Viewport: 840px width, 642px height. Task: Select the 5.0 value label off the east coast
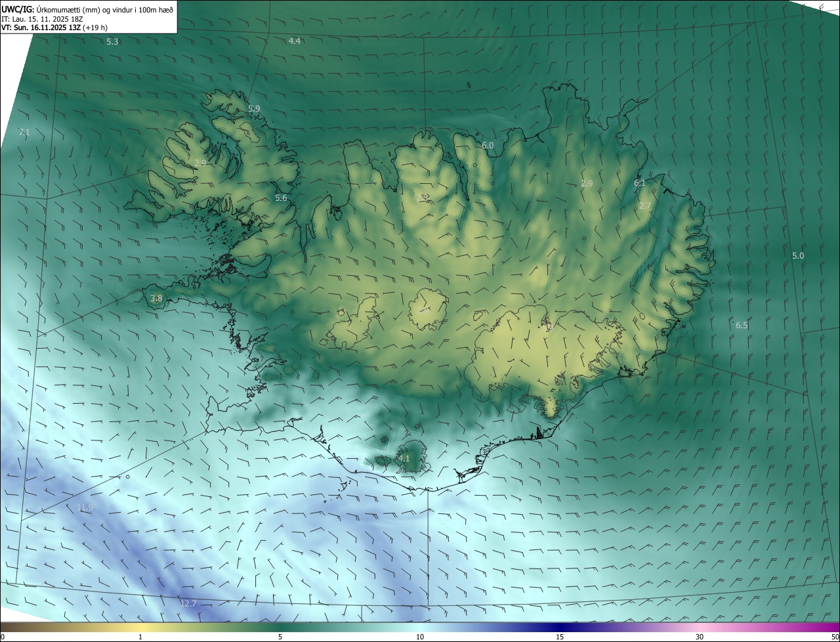click(x=798, y=256)
